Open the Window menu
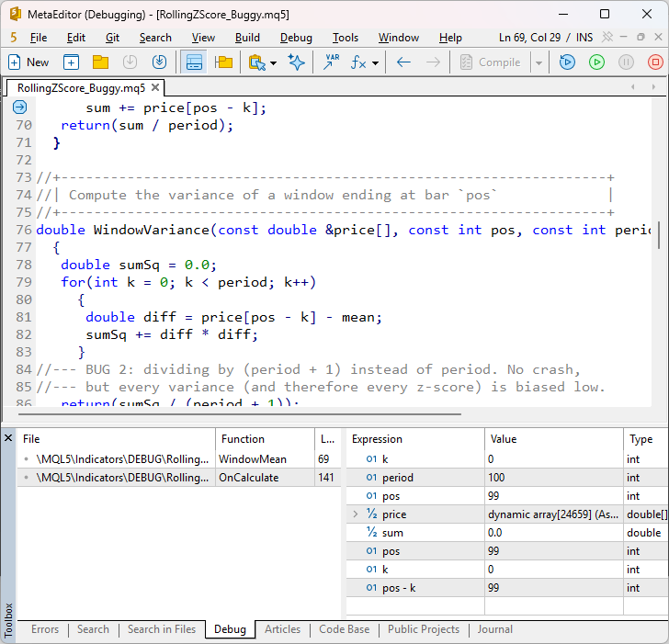669x644 pixels. pyautogui.click(x=399, y=38)
